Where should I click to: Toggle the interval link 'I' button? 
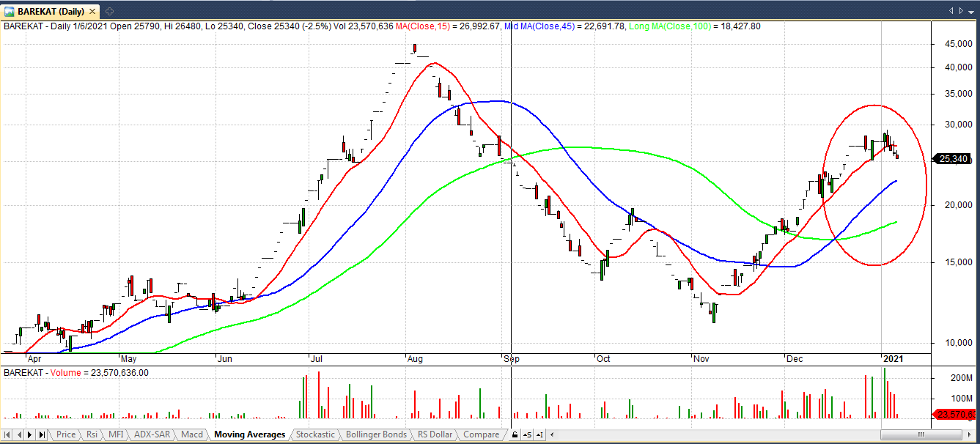539,434
